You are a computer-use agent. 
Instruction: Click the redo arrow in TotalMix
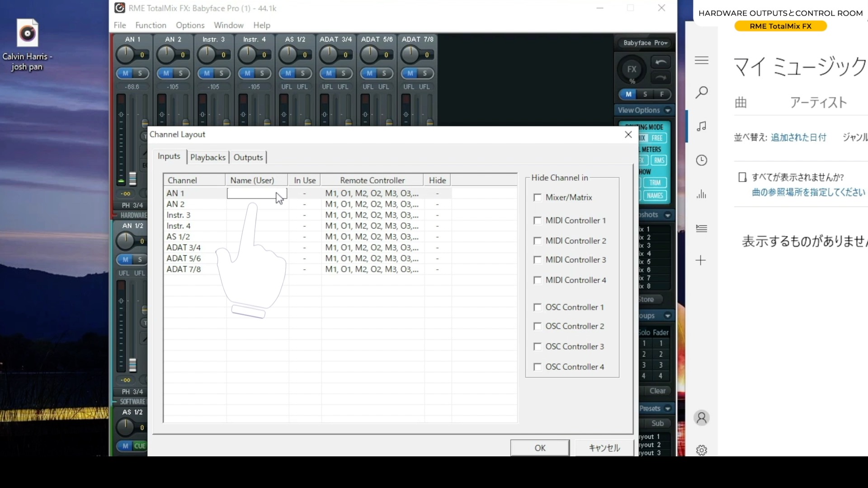(x=660, y=78)
